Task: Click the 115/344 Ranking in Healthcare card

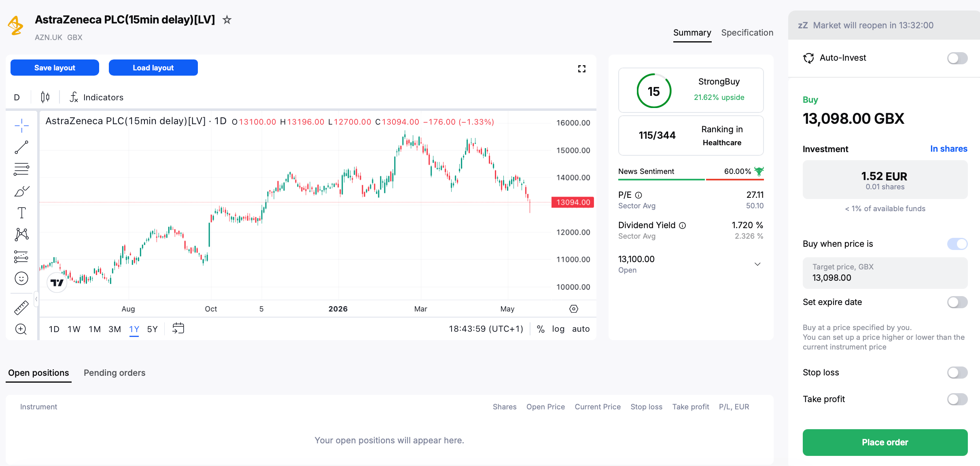Action: click(691, 136)
